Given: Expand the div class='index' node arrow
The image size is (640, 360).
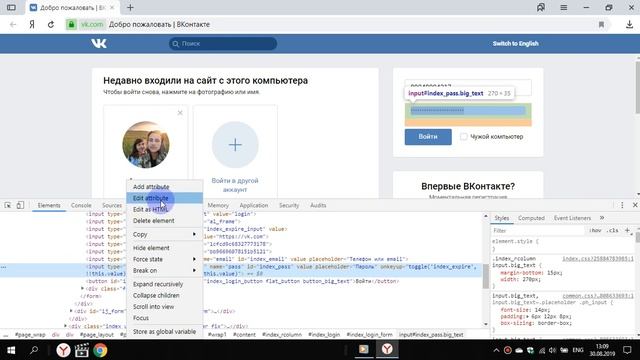Looking at the screenshot, I should click(65, 326).
